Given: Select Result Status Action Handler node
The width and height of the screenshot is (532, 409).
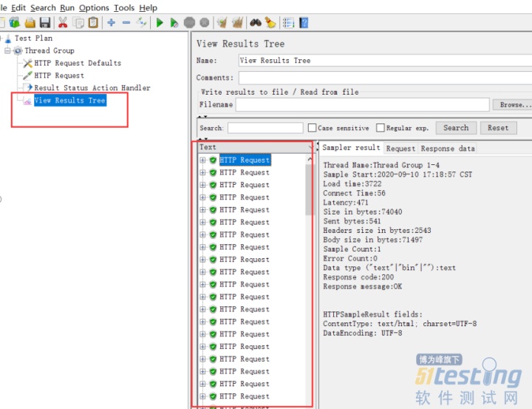Looking at the screenshot, I should point(92,88).
